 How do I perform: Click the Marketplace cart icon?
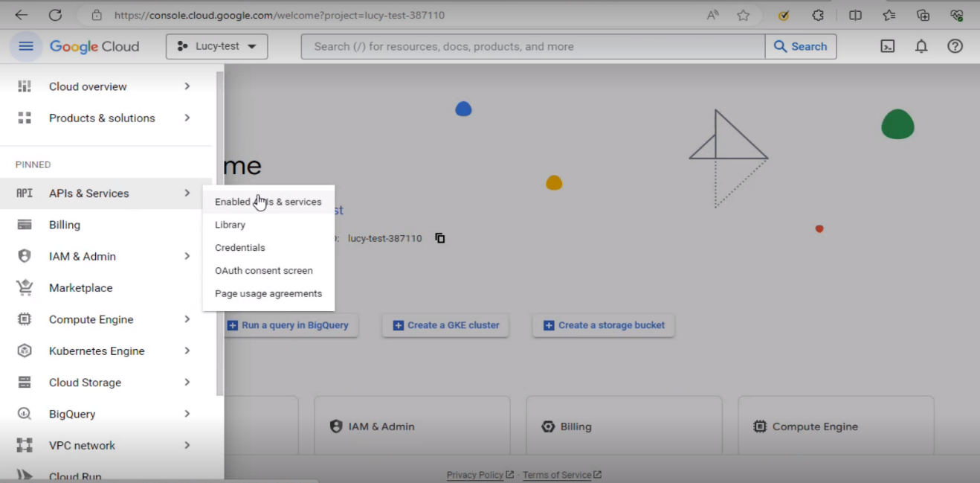[25, 287]
